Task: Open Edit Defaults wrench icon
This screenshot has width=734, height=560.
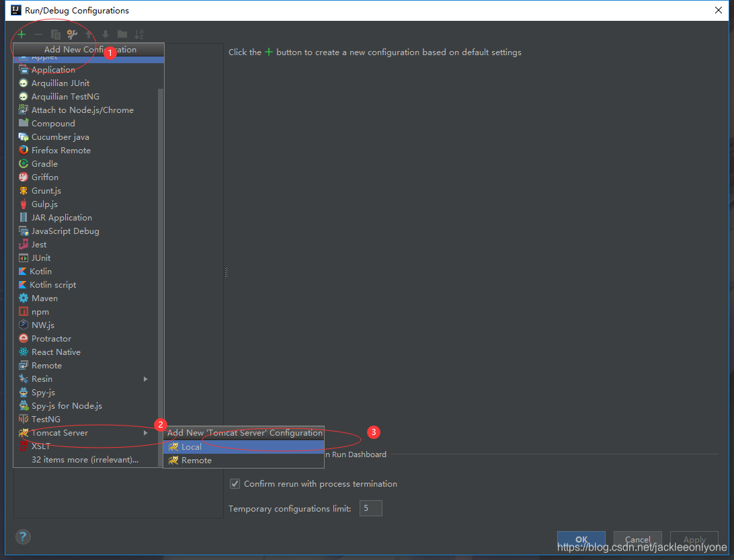Action: 72,34
